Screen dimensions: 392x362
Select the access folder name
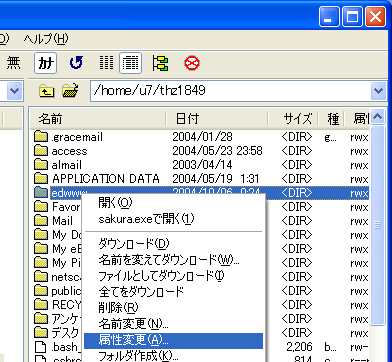click(x=69, y=151)
